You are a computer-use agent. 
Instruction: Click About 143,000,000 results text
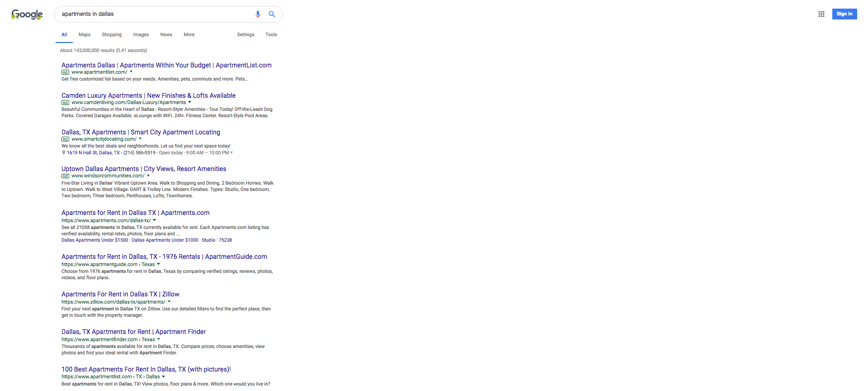click(x=104, y=51)
